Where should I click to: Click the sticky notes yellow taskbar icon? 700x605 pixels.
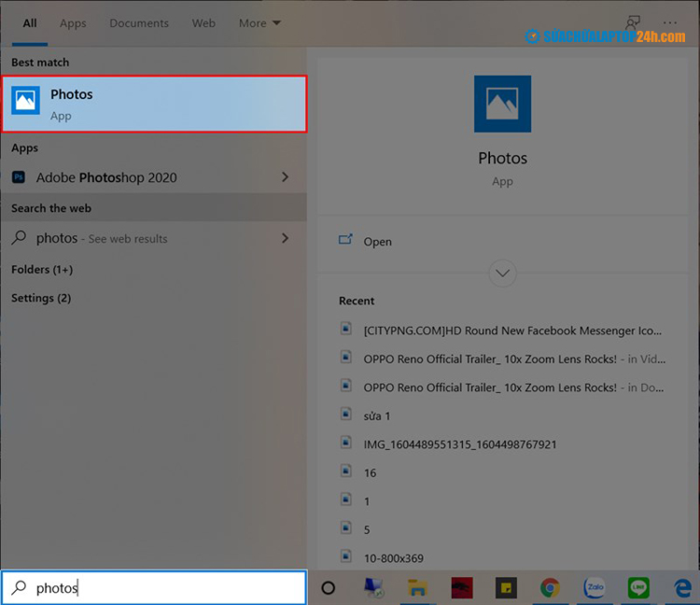pyautogui.click(x=506, y=587)
